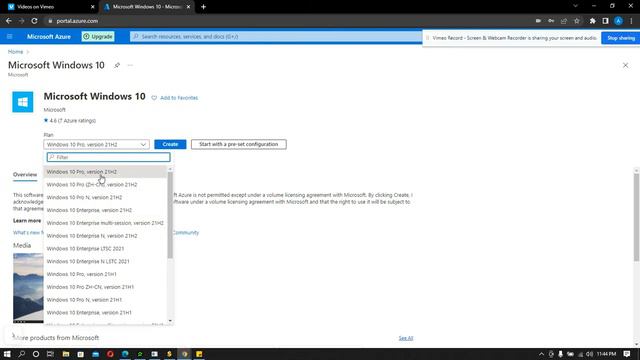Click Start with a pre-set configuration
Viewport: 640px width, 360px height.
pos(239,144)
